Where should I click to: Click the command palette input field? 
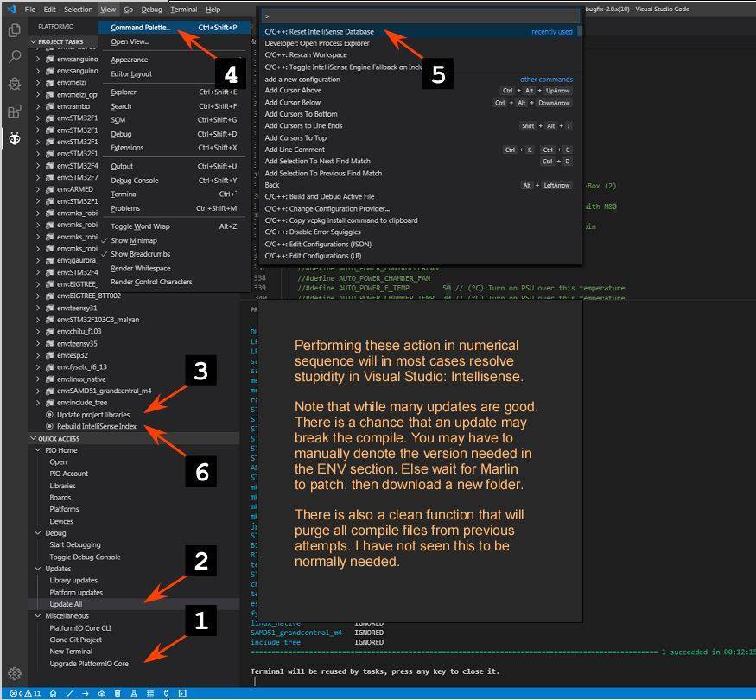419,16
